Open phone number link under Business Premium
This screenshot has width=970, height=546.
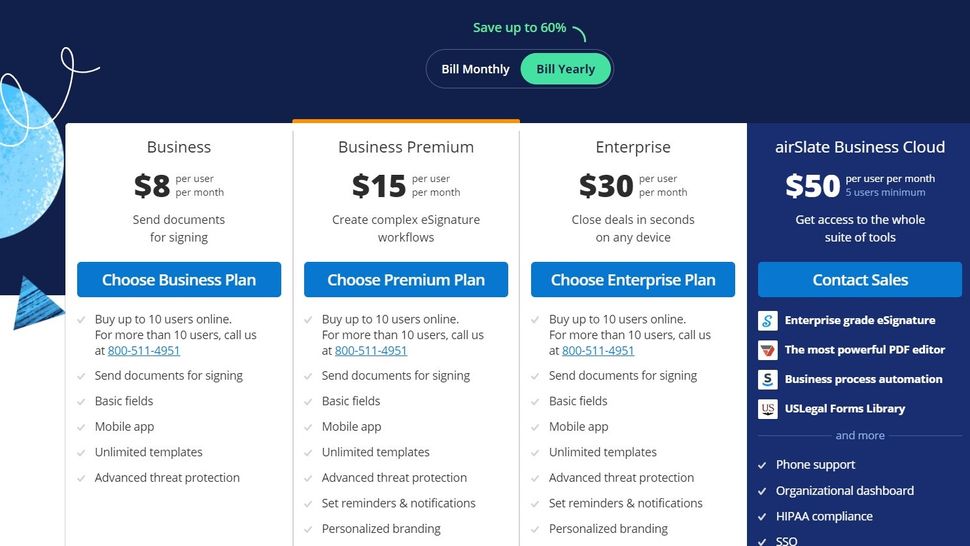coord(371,351)
